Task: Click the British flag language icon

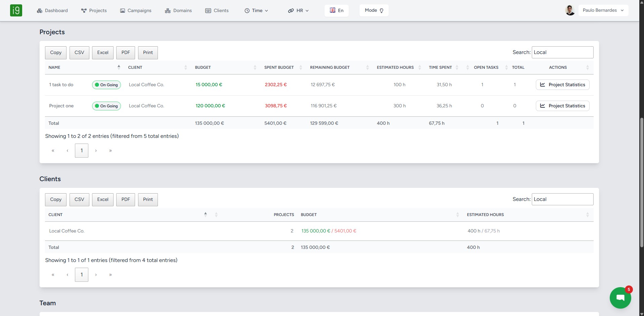Action: [x=333, y=10]
